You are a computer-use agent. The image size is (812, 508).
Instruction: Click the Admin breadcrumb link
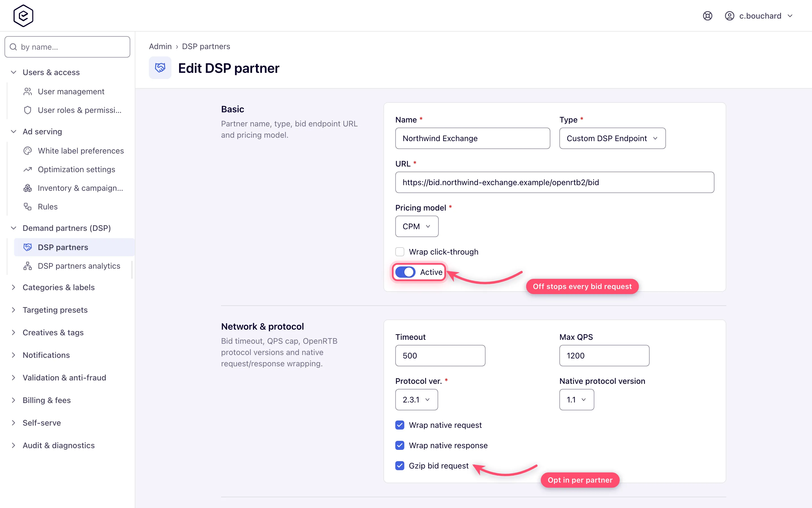[160, 46]
